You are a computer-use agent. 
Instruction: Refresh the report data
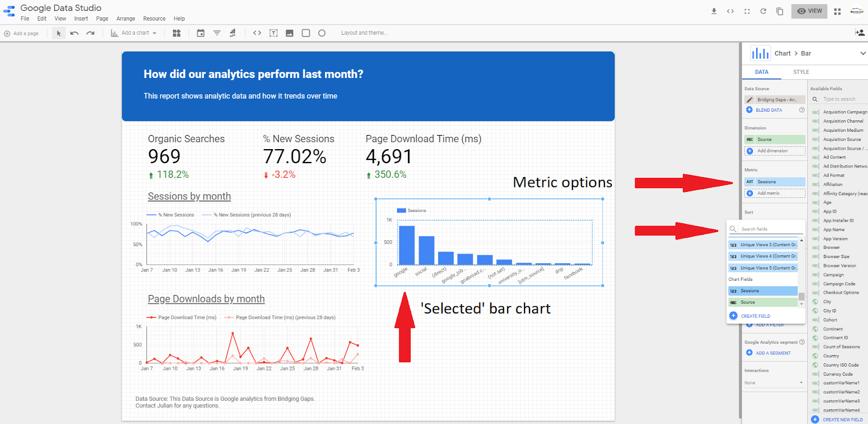pos(763,11)
